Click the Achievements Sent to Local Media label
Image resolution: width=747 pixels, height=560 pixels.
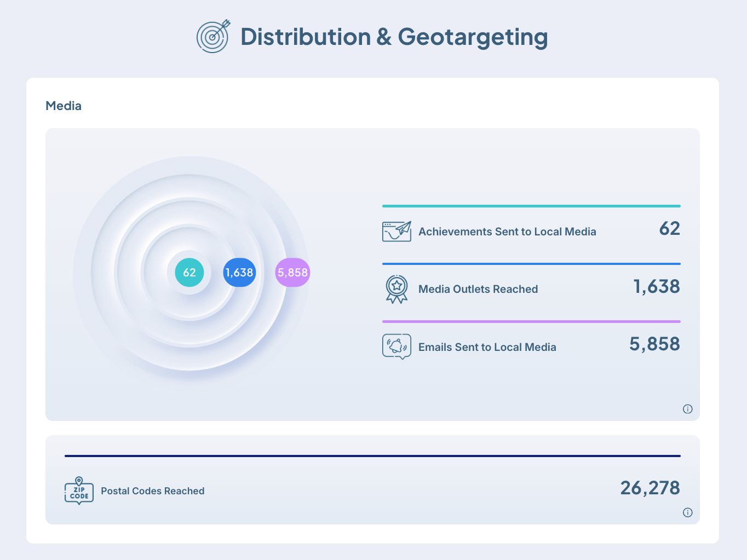(x=507, y=232)
